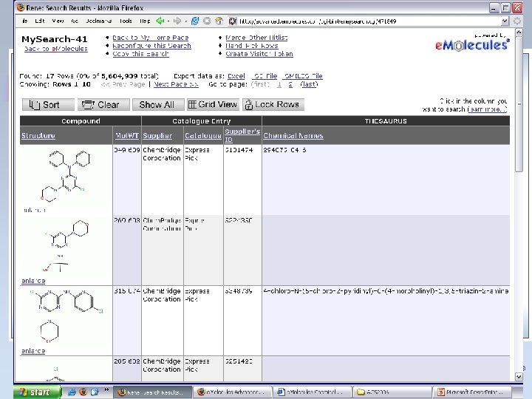Screen dimensions: 532x399
Task: Click the Lock Rows button
Action: [273, 104]
